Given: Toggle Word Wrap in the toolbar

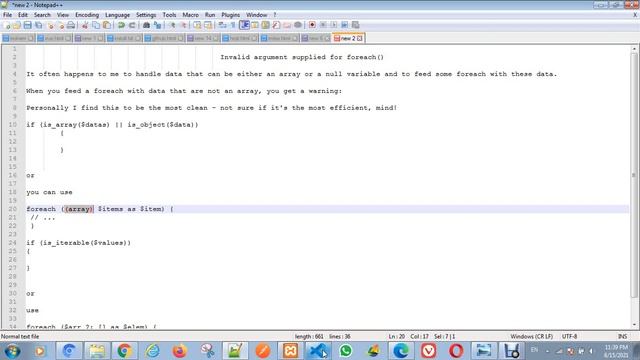Looking at the screenshot, I should point(222,25).
